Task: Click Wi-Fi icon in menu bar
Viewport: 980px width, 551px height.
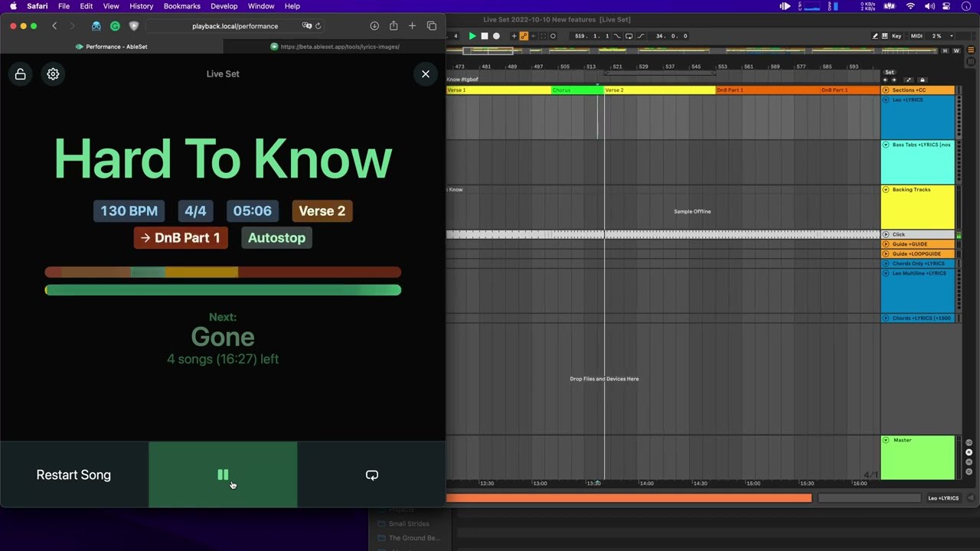Action: tap(910, 6)
